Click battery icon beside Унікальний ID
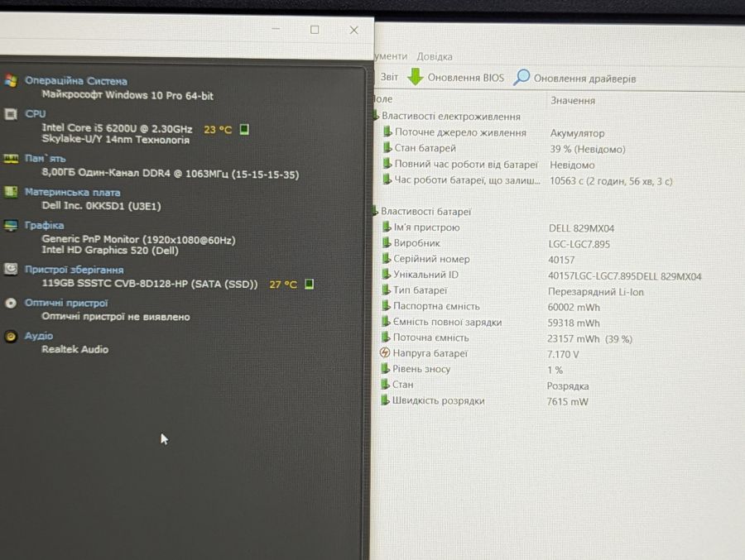 (387, 274)
